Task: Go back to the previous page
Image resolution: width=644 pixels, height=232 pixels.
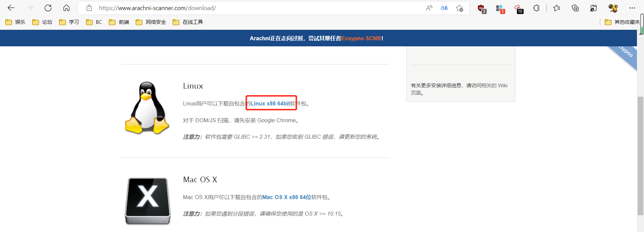Action: click(11, 8)
